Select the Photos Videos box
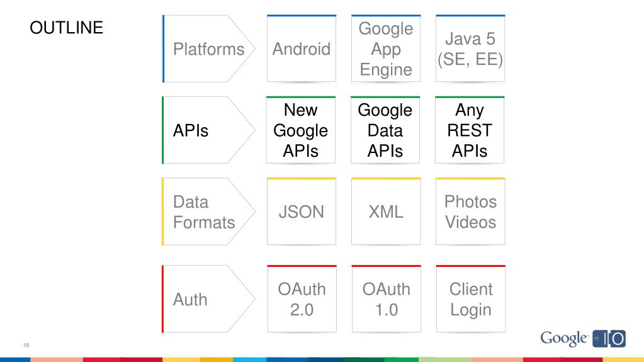This screenshot has height=362, width=644. [471, 211]
